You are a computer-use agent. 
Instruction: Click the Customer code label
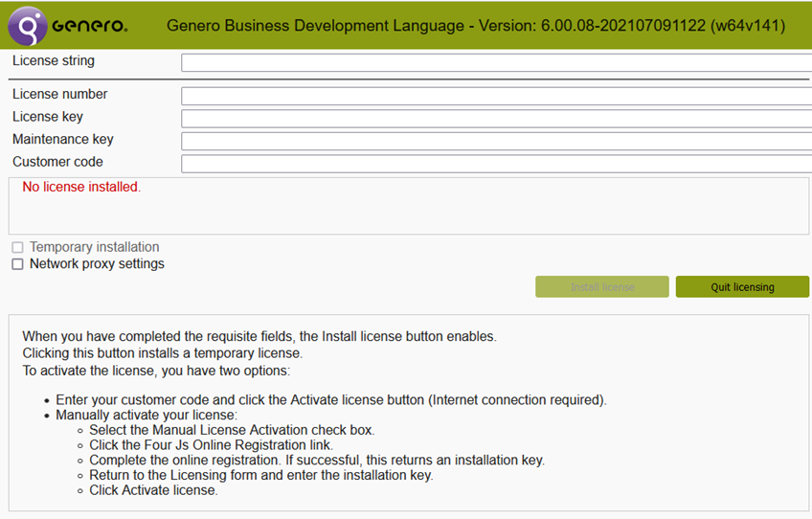coord(57,162)
